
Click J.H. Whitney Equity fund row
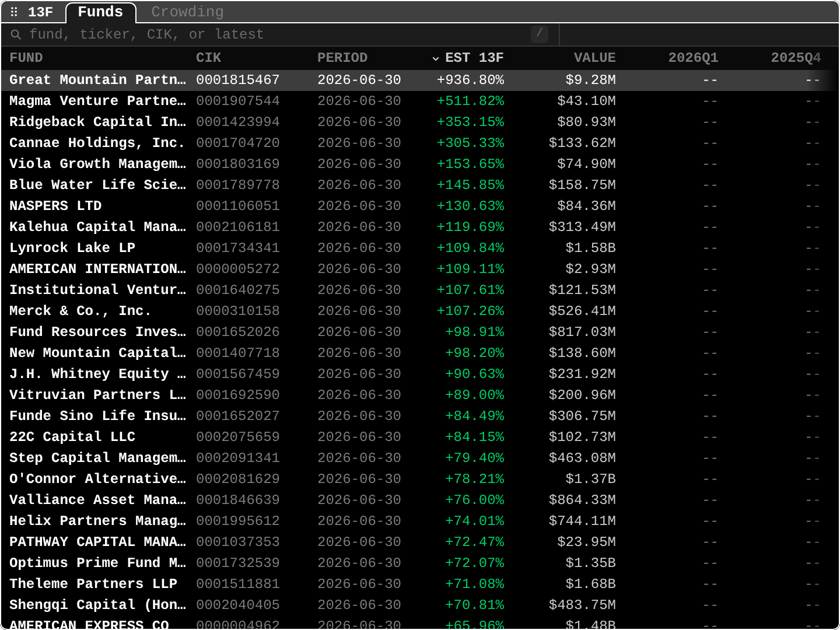point(420,374)
